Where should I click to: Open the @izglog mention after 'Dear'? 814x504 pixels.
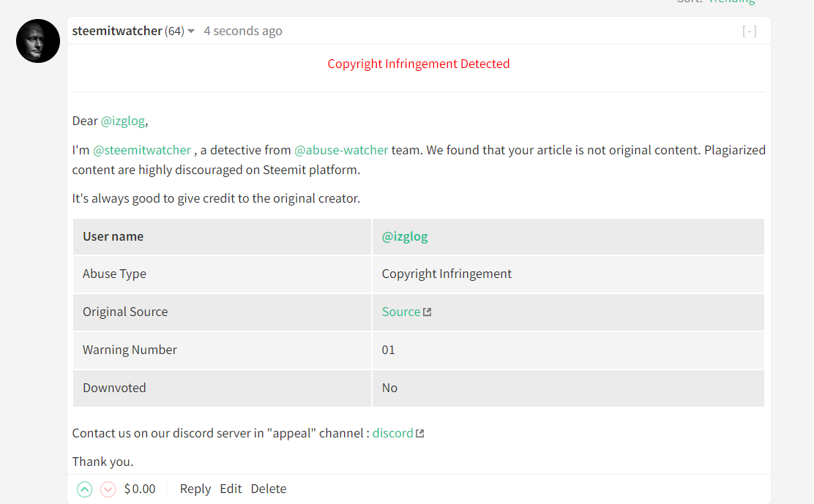tap(123, 121)
